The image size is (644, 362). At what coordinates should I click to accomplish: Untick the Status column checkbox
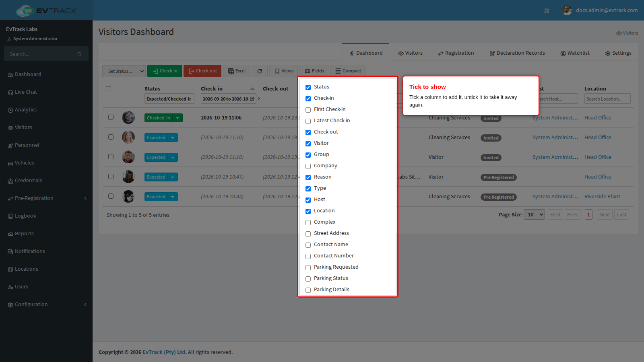pyautogui.click(x=308, y=87)
